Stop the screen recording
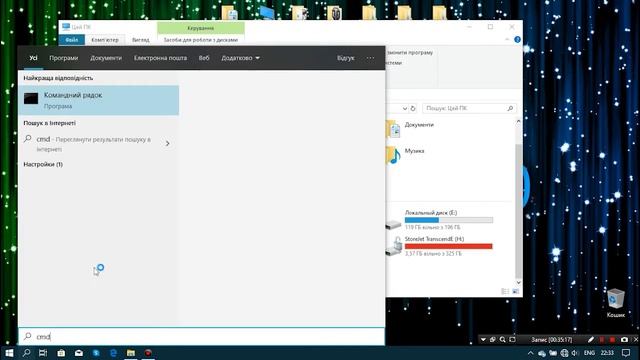The image size is (640, 360). coord(612,340)
